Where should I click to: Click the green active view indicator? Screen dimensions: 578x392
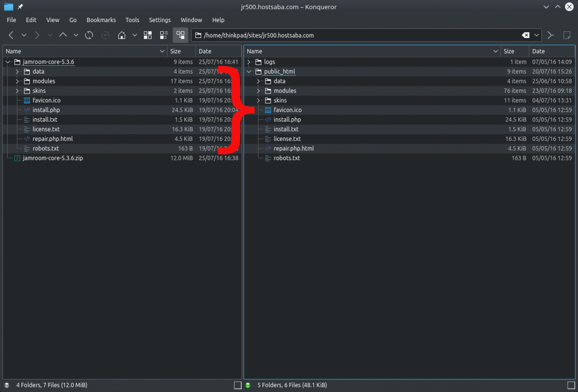click(248, 385)
